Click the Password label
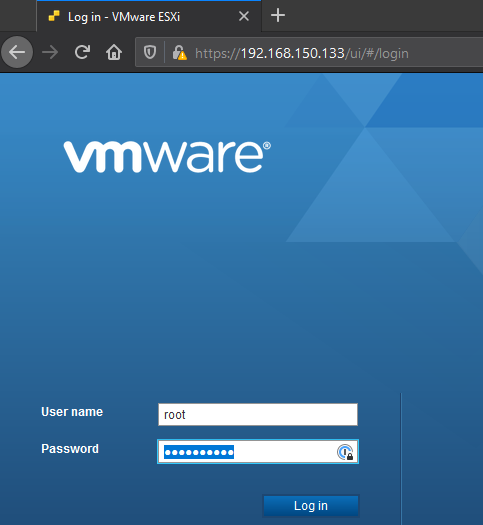This screenshot has height=525, width=483. [70, 449]
